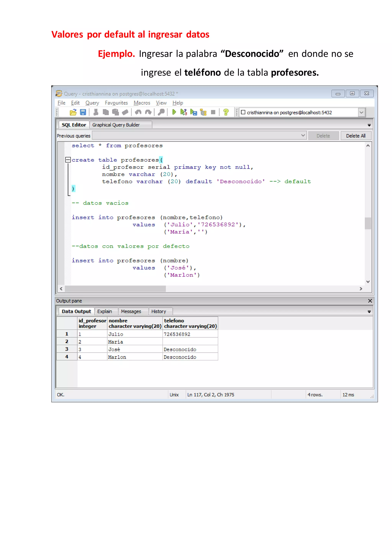
Task: Click the telefono column header
Action: coord(190,323)
